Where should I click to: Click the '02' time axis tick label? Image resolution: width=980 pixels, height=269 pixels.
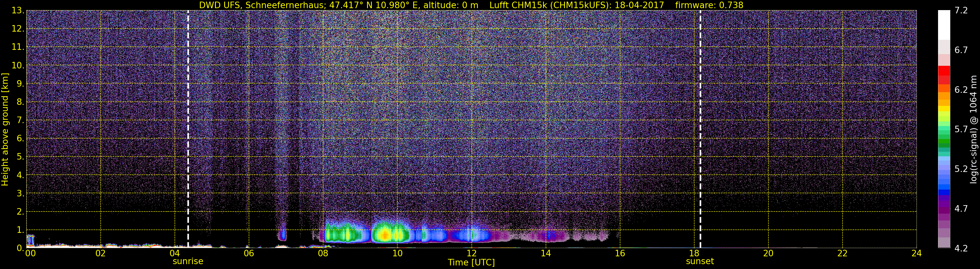click(101, 253)
